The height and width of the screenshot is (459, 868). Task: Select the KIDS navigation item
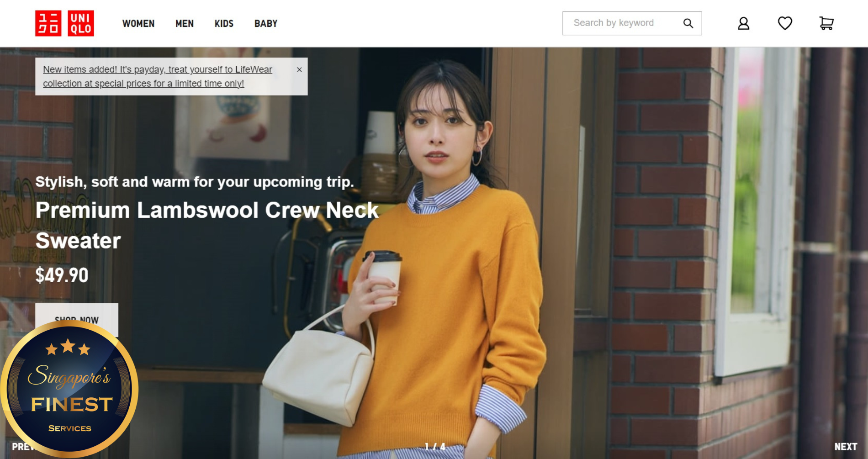[x=224, y=23]
